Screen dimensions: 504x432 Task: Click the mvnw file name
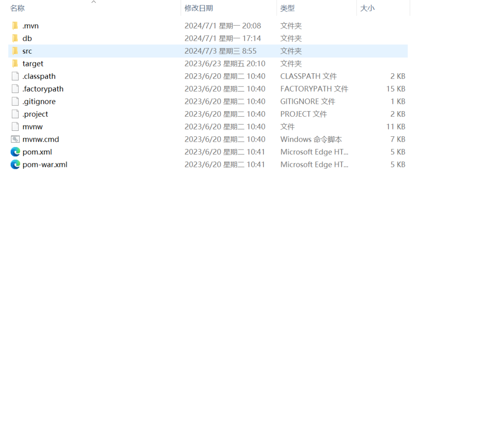[32, 127]
